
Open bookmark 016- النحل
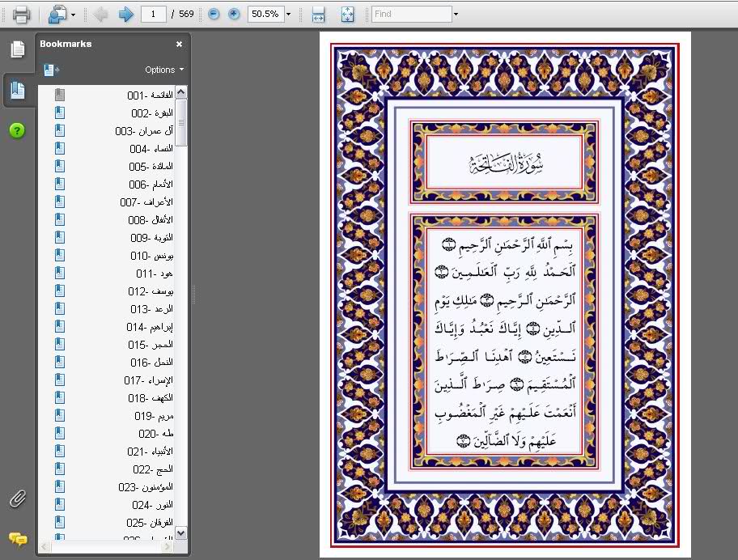[x=151, y=363]
